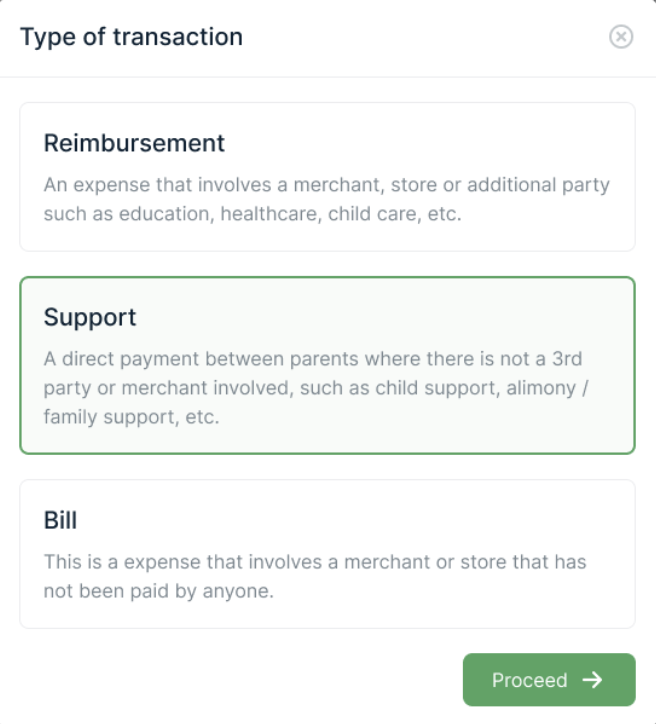Click the Bill heading text
The height and width of the screenshot is (724, 656).
tap(60, 521)
